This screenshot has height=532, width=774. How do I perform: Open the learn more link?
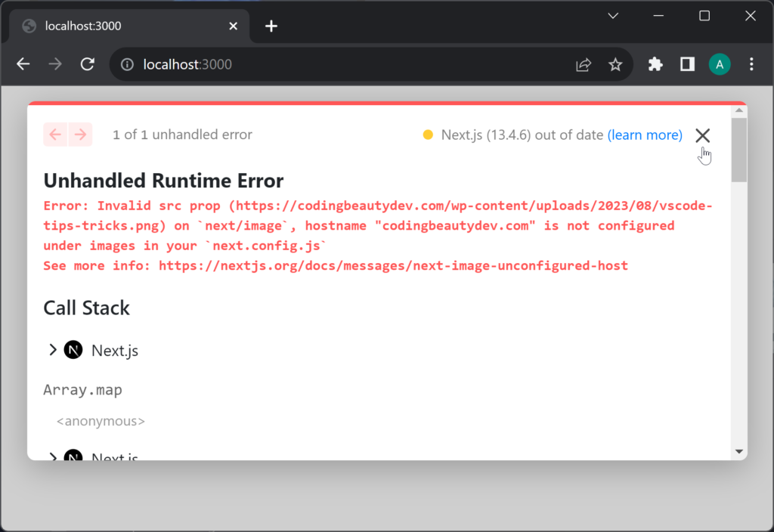pos(645,135)
